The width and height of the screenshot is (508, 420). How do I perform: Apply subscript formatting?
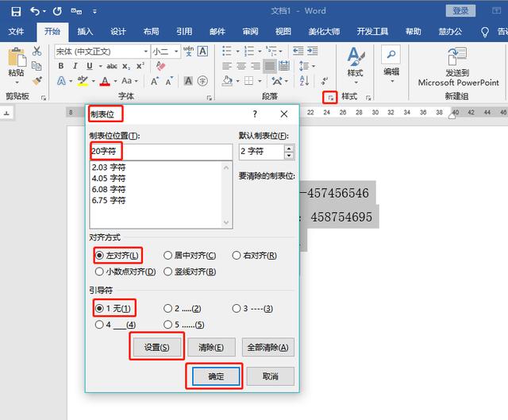tap(126, 67)
